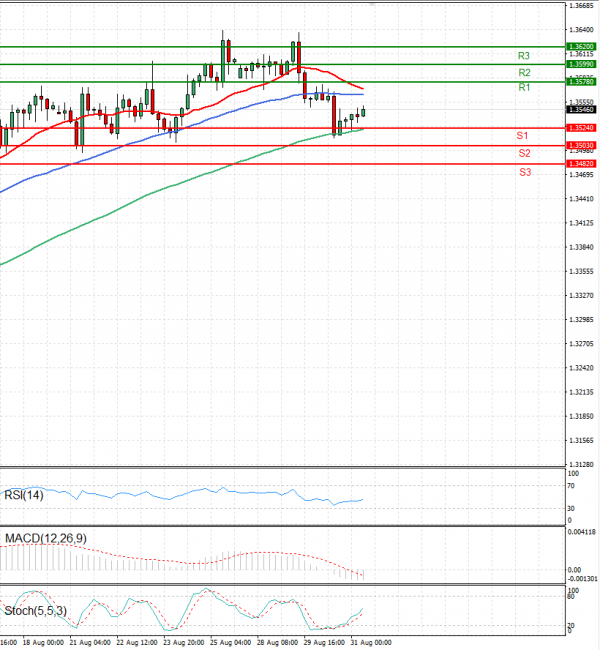Screen dimensions: 600x650
Task: Click the R2 resistance label
Action: coord(524,73)
